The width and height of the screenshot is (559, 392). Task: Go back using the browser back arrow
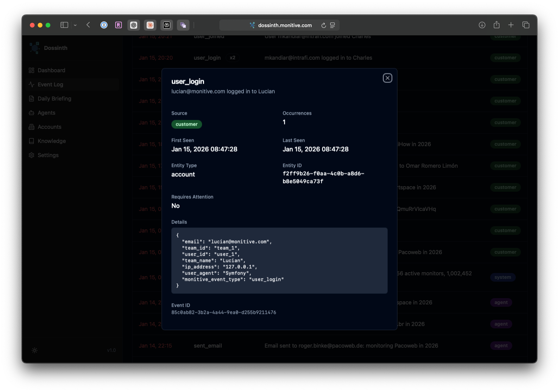(88, 25)
